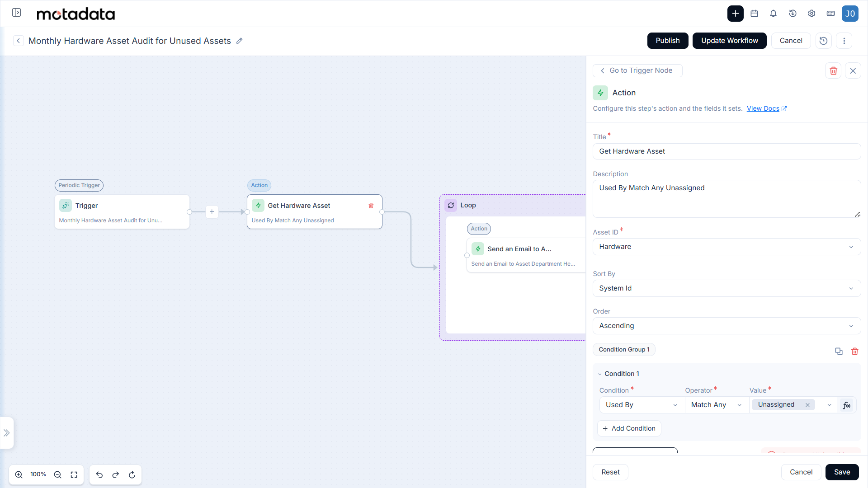Image resolution: width=868 pixels, height=488 pixels.
Task: Open the clock history icon in header
Action: point(793,14)
